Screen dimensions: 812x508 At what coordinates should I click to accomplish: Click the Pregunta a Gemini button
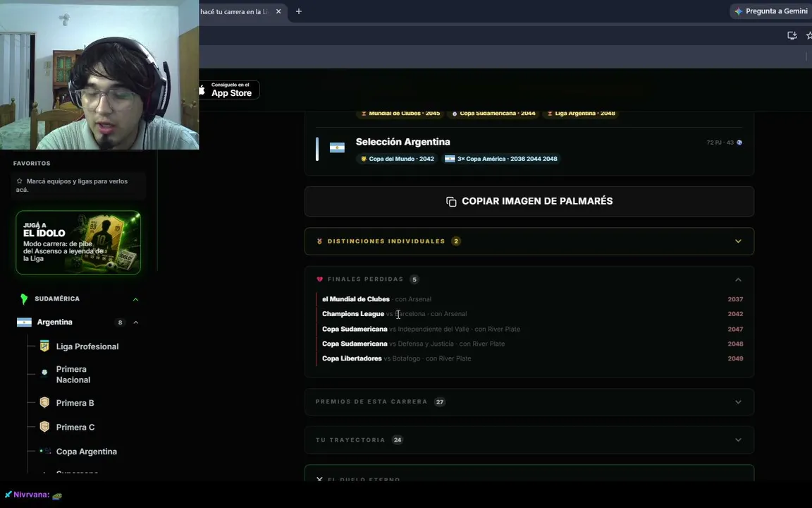coord(771,11)
